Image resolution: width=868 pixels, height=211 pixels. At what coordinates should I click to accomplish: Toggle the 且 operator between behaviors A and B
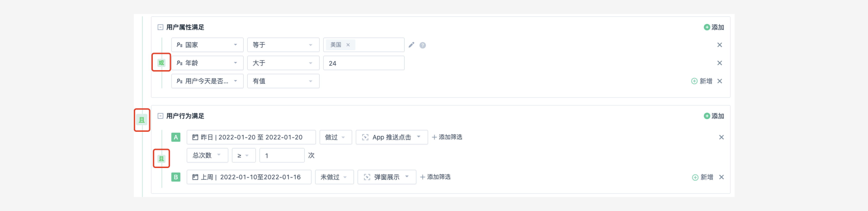(x=161, y=159)
